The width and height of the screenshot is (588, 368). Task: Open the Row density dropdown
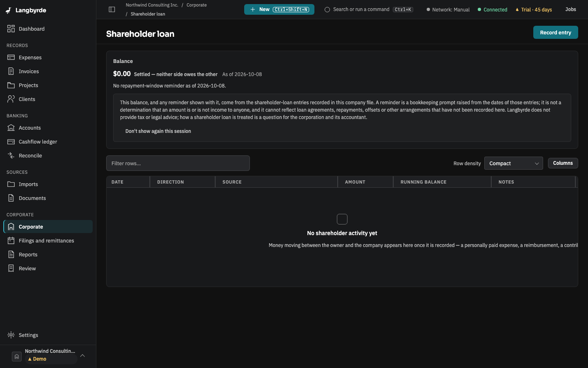coord(514,163)
